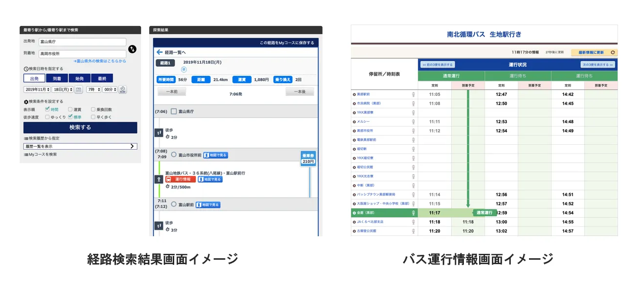Toggle the 標準 walking speed checkbox
644x292 pixels.
(70, 117)
